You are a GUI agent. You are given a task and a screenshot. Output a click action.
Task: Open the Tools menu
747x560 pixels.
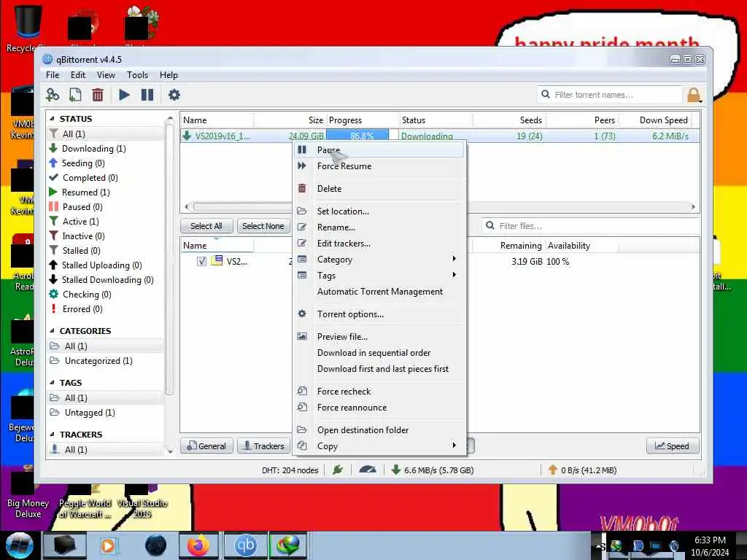pos(137,75)
